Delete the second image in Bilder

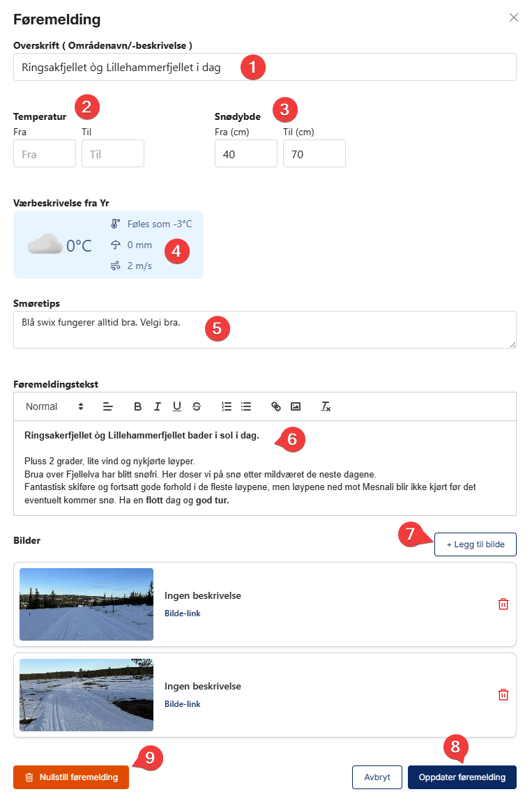tap(503, 694)
